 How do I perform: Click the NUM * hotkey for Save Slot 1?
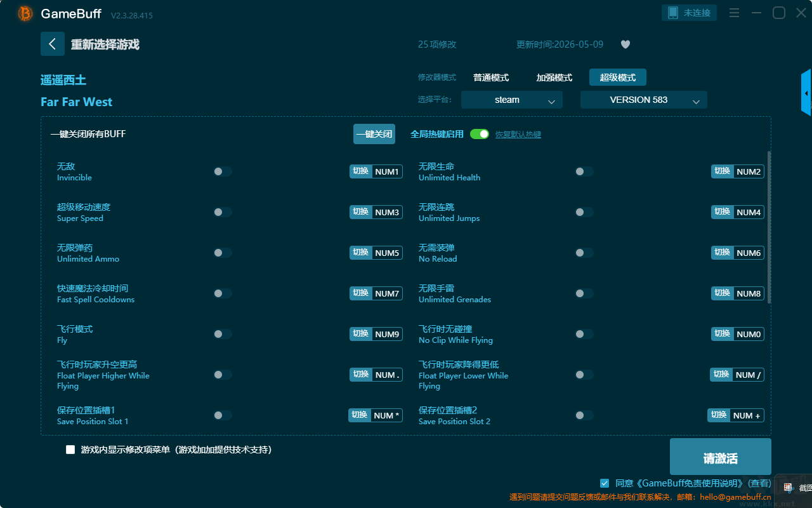click(386, 415)
